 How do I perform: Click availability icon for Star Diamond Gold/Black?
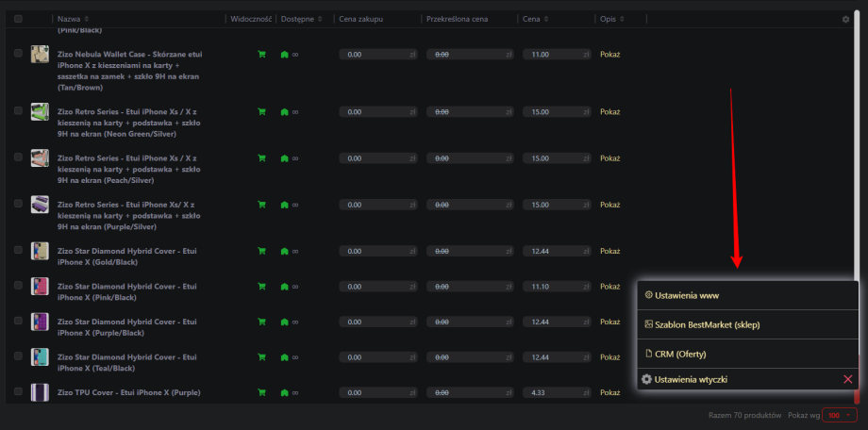(284, 251)
